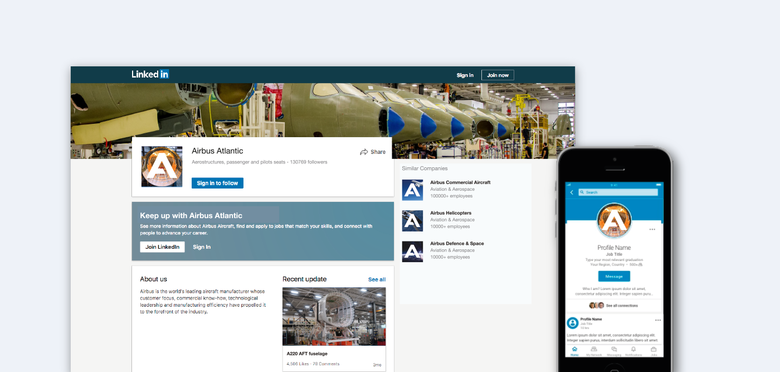Open the Airbus Helicopters logo icon
The image size is (780, 372).
(x=412, y=220)
